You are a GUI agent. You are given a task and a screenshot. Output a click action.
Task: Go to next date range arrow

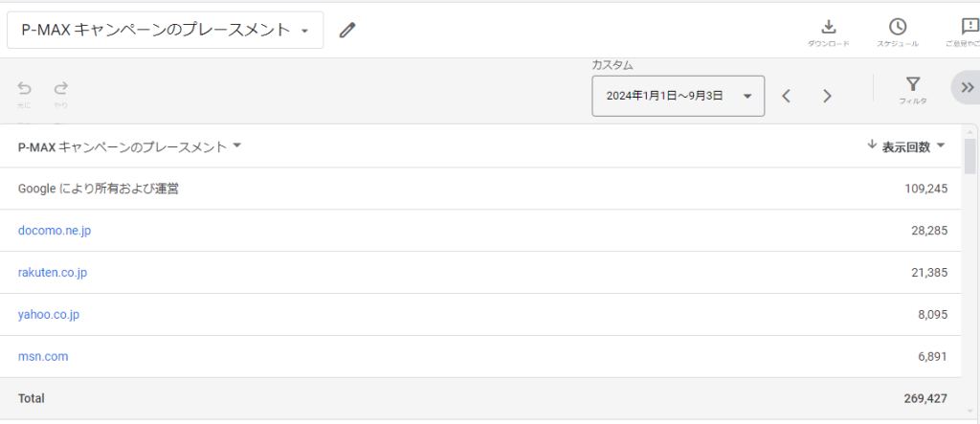(828, 96)
